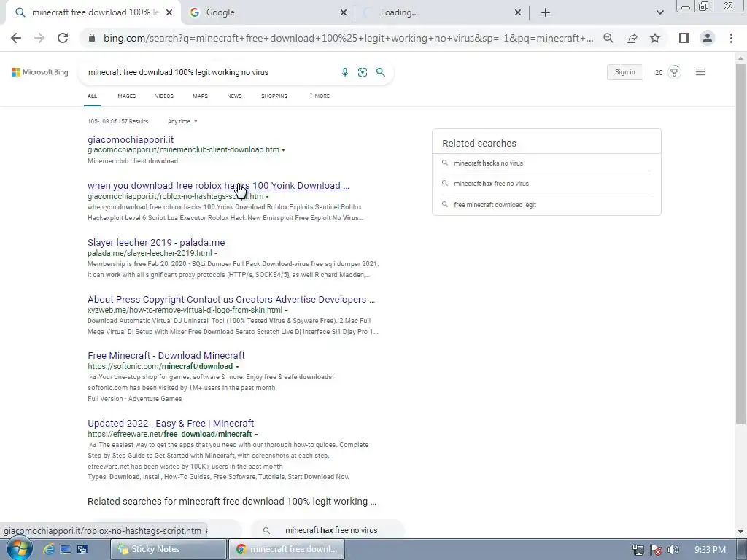Open Slayer leecher 2019 palada.me result
The height and width of the screenshot is (560, 747).
point(156,242)
